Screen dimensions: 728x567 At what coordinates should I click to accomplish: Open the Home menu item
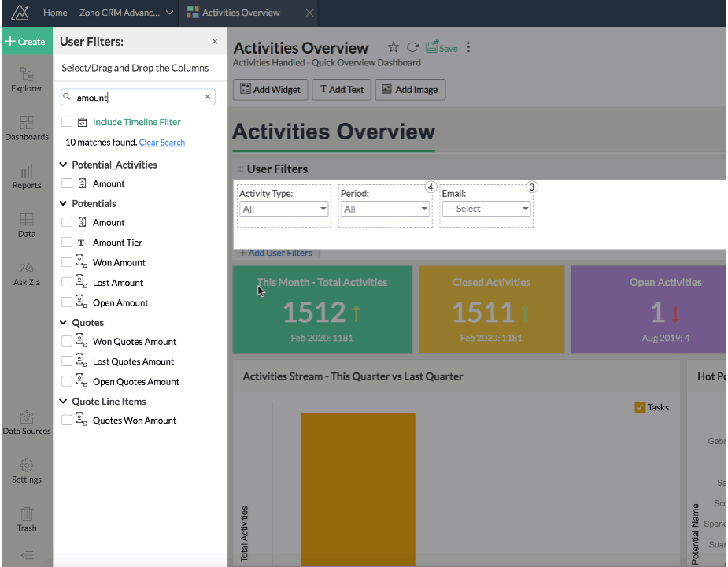point(55,13)
